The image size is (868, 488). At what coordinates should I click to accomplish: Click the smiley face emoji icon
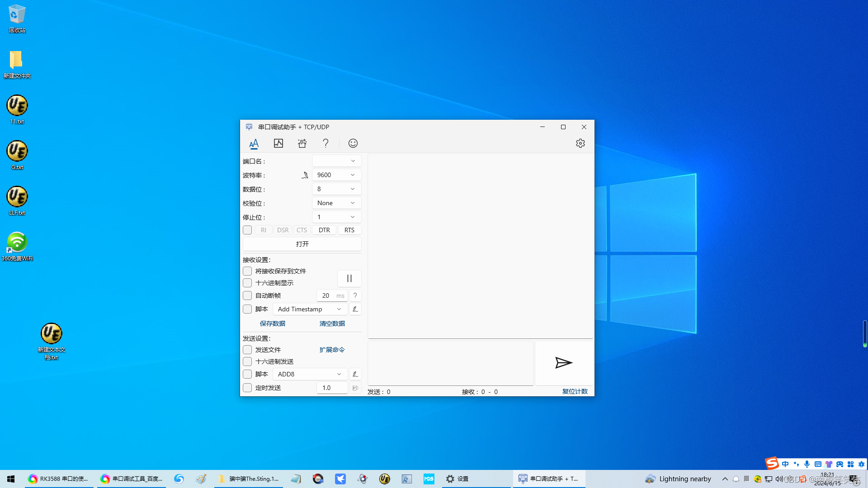click(x=353, y=143)
